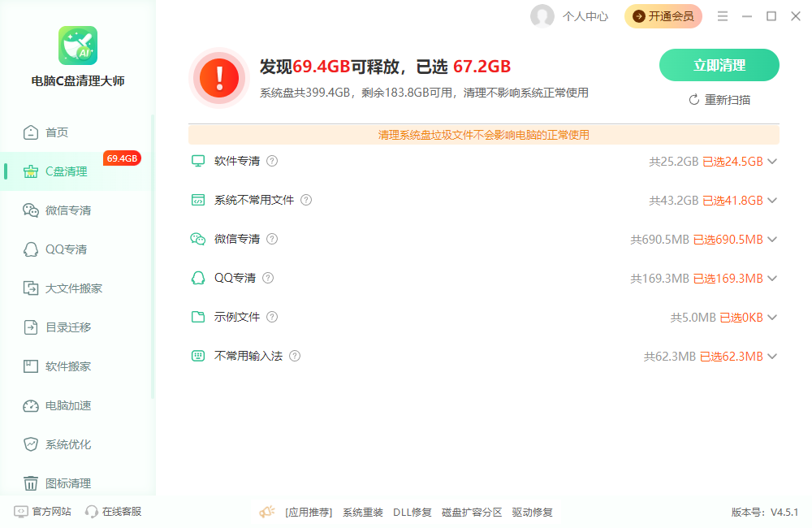This screenshot has height=528, width=812.
Task: Click the 开通会员 membership button
Action: pyautogui.click(x=663, y=16)
